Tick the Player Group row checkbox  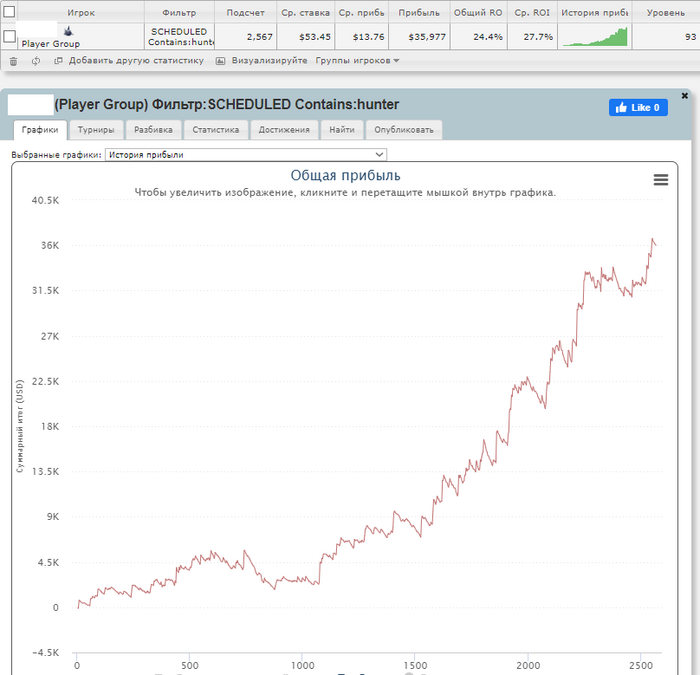point(9,36)
